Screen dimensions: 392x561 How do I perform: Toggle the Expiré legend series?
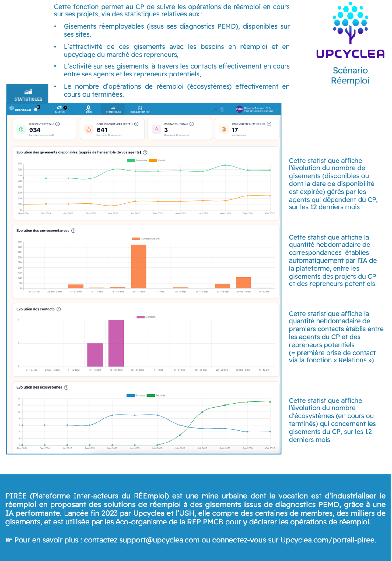157,161
